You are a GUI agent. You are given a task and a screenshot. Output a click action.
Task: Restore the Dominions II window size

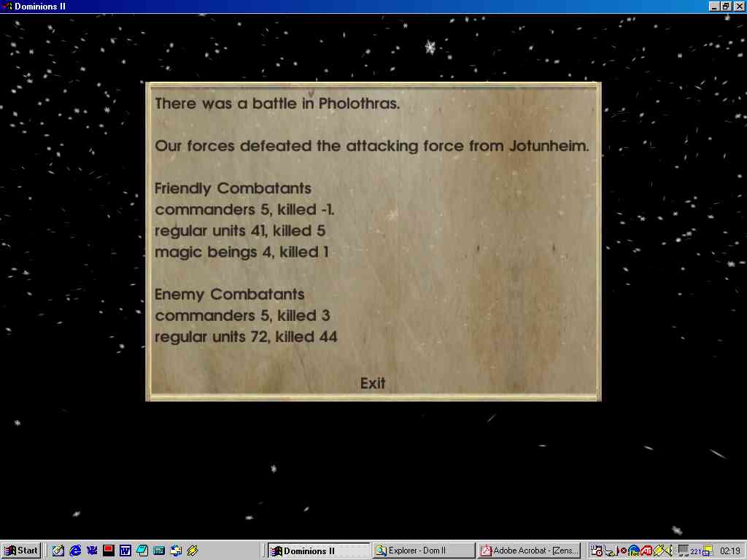click(726, 7)
